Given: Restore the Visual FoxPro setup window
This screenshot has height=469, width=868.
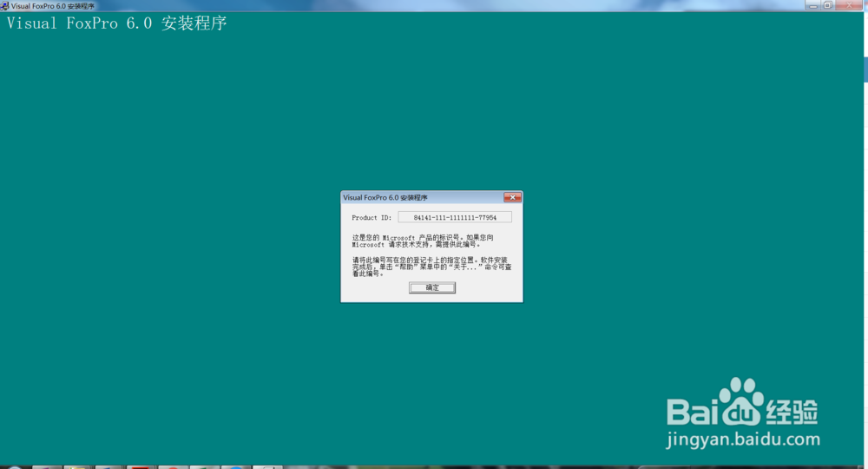Looking at the screenshot, I should 827,5.
